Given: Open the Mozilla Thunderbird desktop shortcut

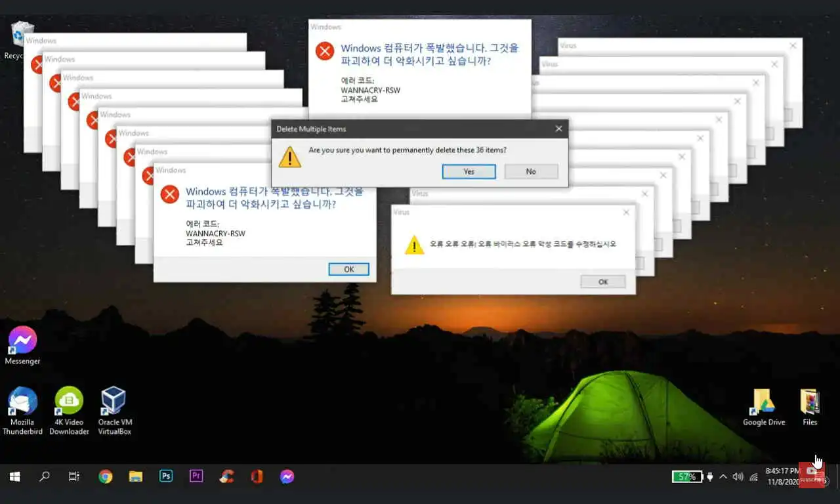Looking at the screenshot, I should [x=22, y=411].
